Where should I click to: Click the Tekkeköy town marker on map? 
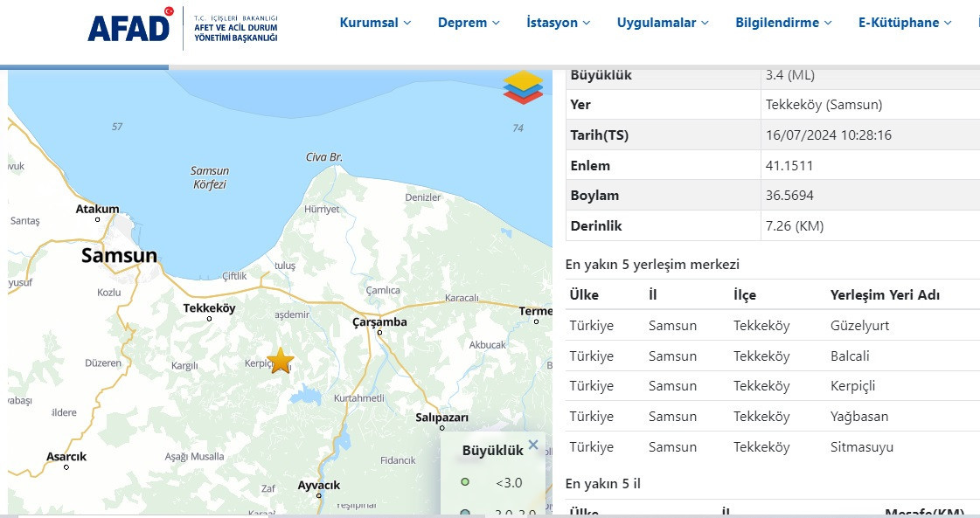pyautogui.click(x=210, y=319)
